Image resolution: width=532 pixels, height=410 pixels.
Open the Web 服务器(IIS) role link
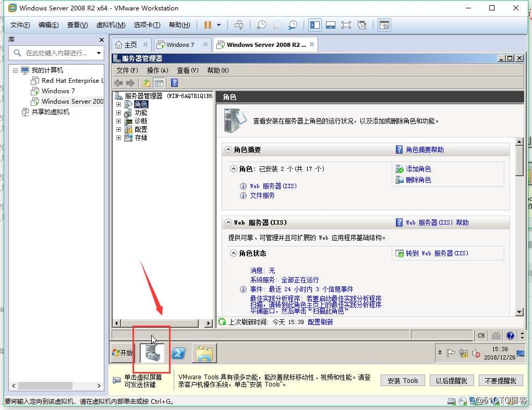[x=273, y=186]
